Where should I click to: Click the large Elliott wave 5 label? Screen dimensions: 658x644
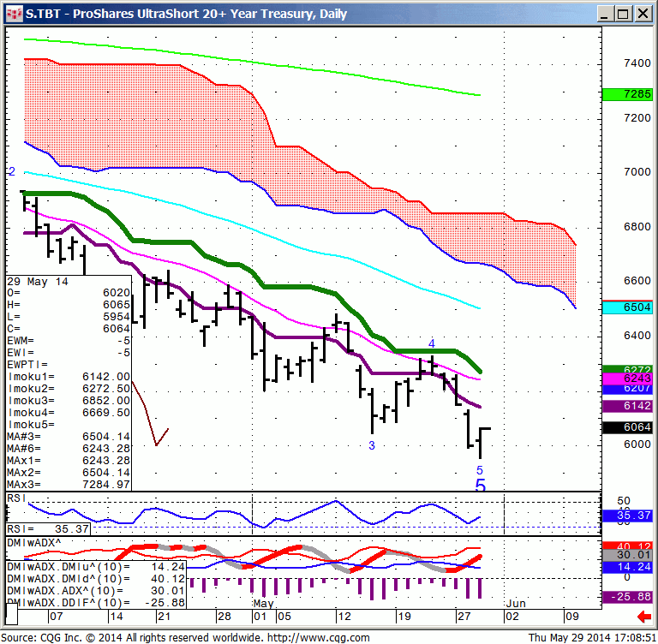[480, 485]
